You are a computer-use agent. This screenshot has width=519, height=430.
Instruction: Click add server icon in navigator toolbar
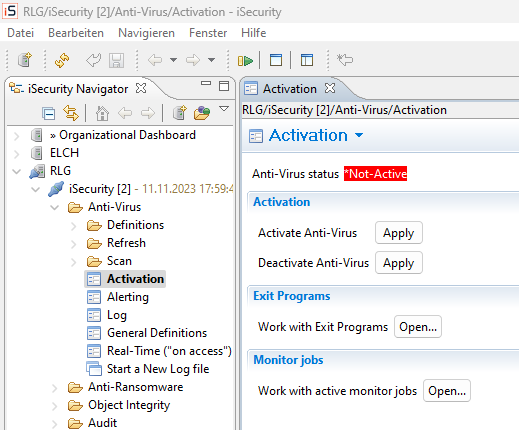[x=180, y=113]
